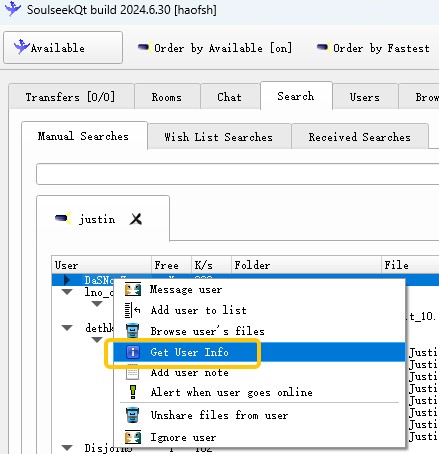
Task: Click flashlight icon by Order by Available
Action: [x=145, y=47]
